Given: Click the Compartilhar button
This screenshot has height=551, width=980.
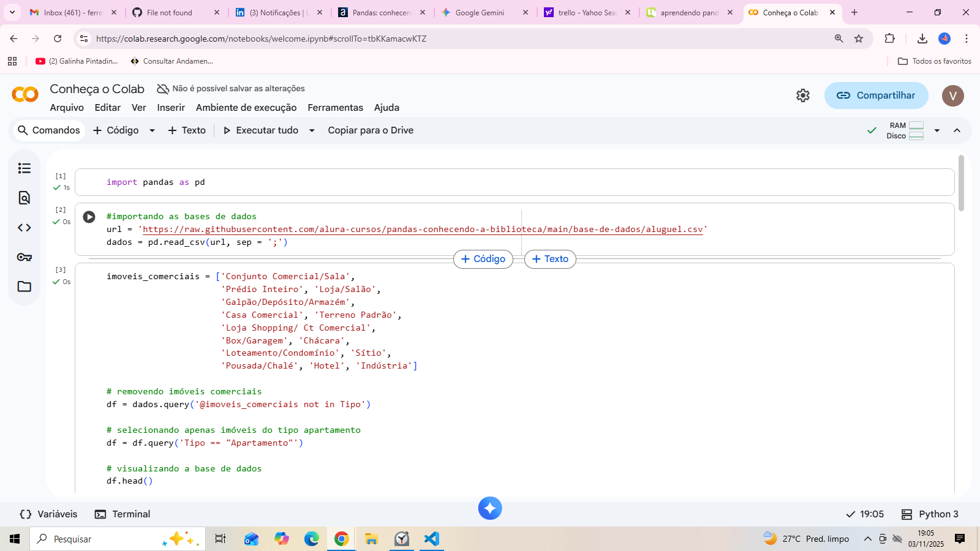Looking at the screenshot, I should point(876,96).
